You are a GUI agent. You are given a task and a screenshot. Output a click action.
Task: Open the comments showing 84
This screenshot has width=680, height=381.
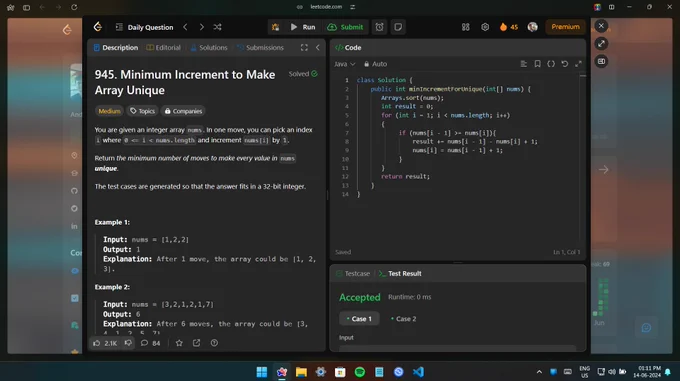(150, 343)
